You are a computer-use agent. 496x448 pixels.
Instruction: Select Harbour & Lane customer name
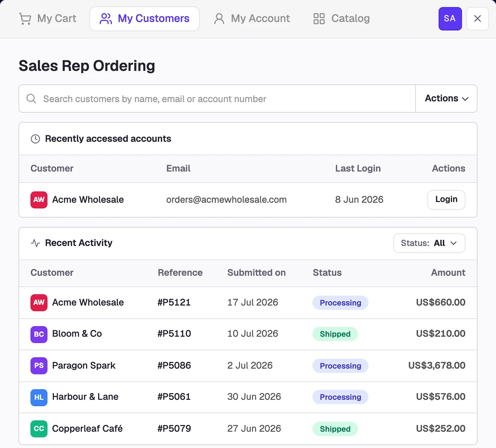[85, 397]
